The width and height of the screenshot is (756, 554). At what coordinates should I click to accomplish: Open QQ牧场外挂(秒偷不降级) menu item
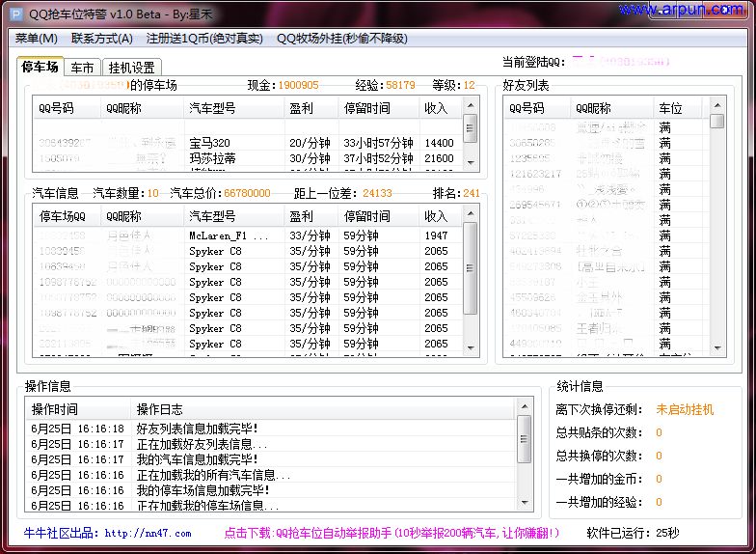[x=341, y=39]
